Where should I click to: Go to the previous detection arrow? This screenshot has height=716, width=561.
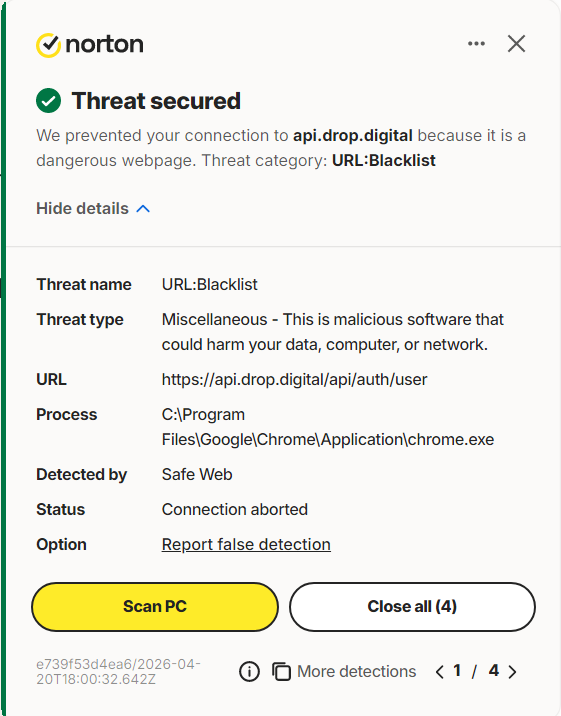440,672
